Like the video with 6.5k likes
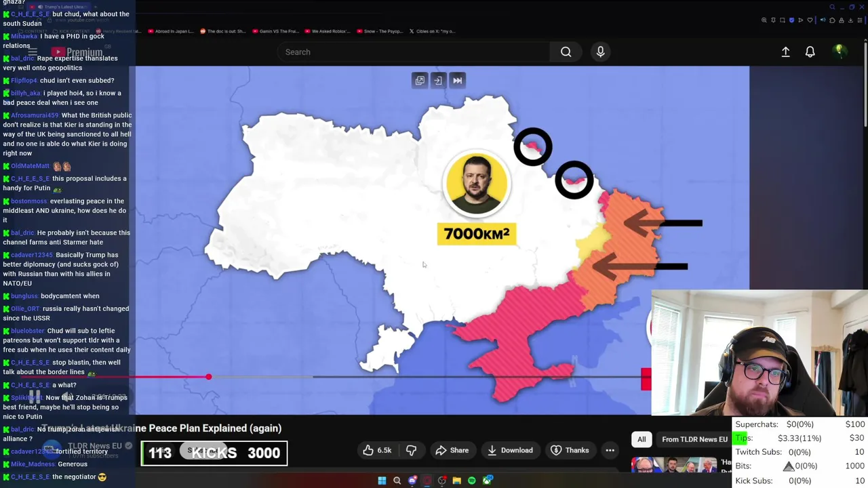Screen dimensions: 868x488 point(376,450)
